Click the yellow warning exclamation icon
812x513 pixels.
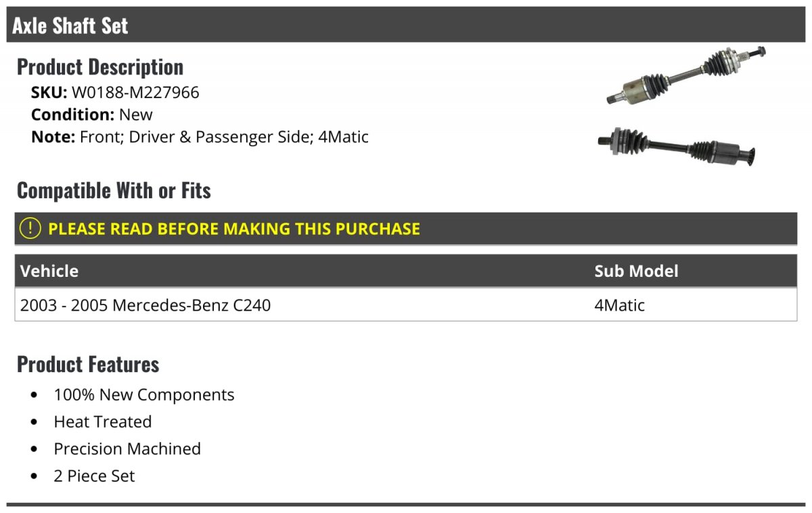(30, 228)
